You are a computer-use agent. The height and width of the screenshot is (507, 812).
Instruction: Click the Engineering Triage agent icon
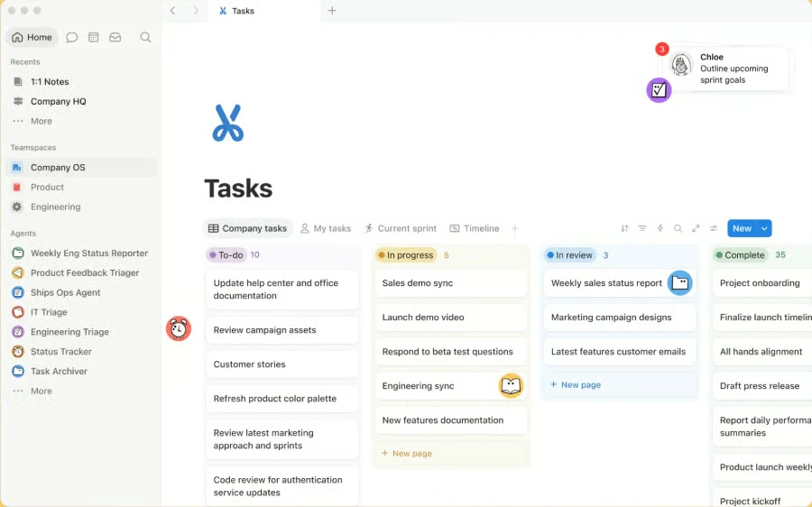coord(18,332)
